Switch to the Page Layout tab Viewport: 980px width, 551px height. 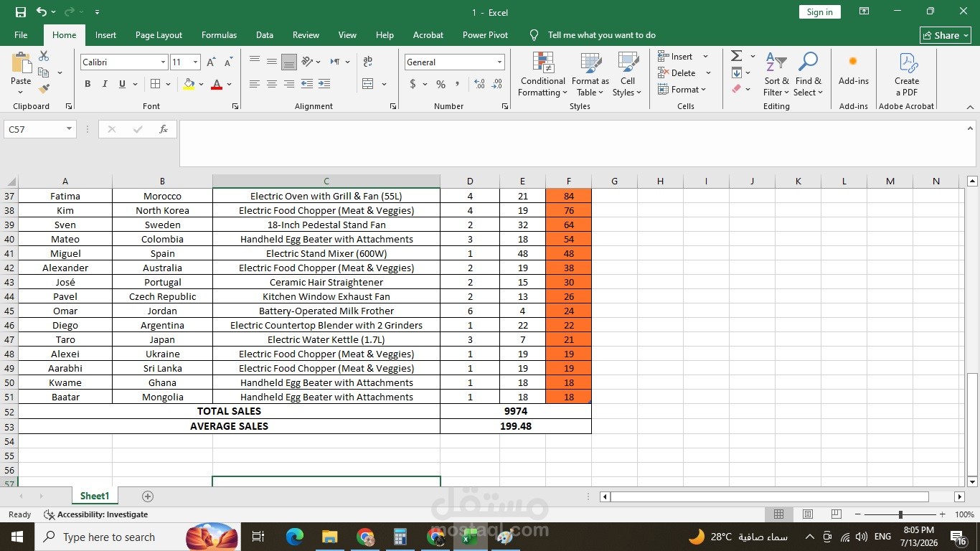point(159,35)
